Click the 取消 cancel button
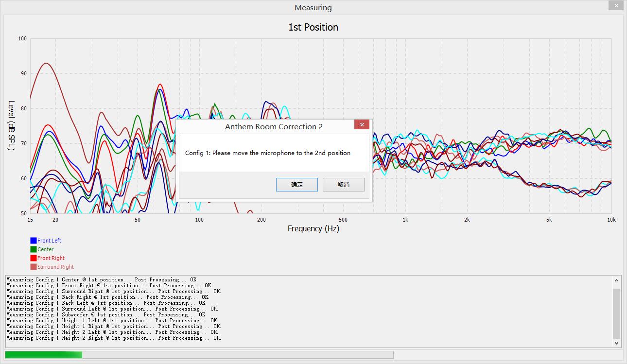 [344, 185]
